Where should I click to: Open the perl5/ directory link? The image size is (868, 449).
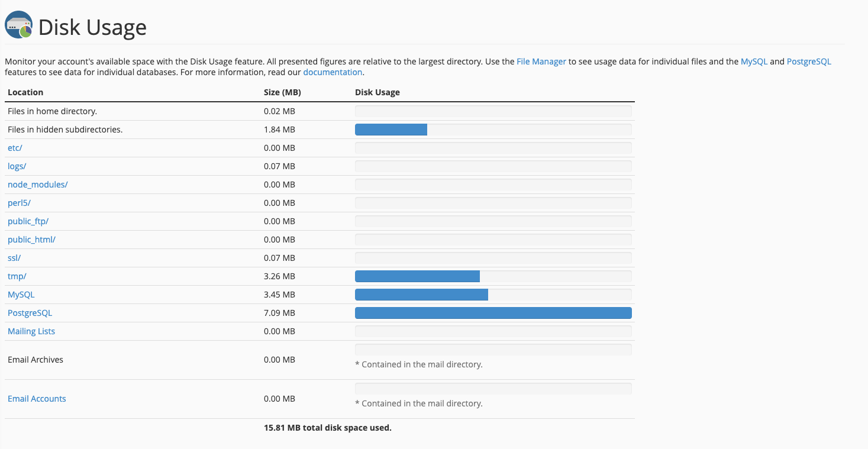19,203
